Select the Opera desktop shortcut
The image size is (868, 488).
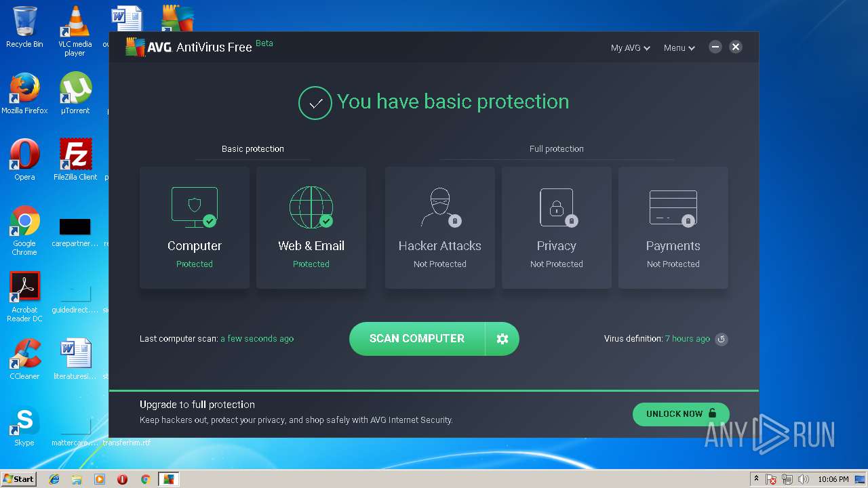pos(24,160)
